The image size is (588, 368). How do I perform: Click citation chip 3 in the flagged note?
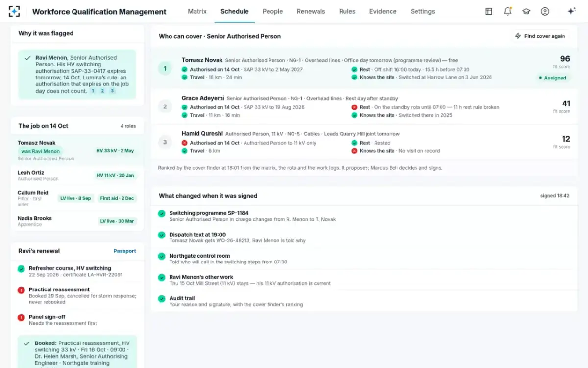[112, 91]
